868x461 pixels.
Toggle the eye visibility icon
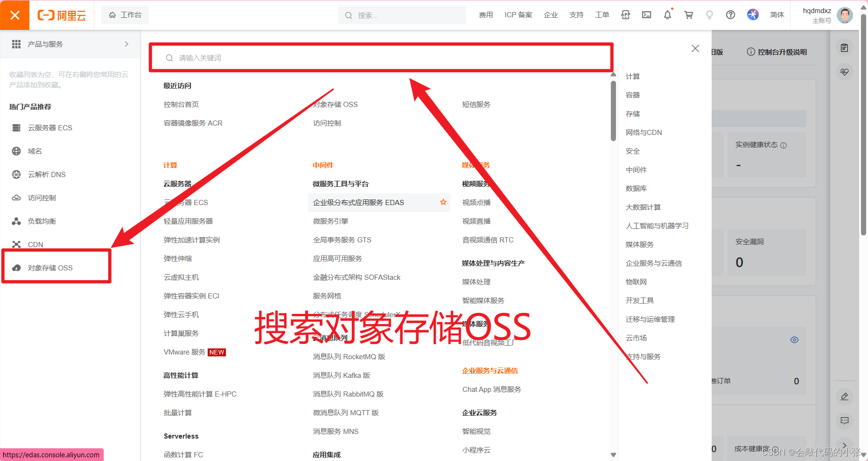click(x=794, y=340)
